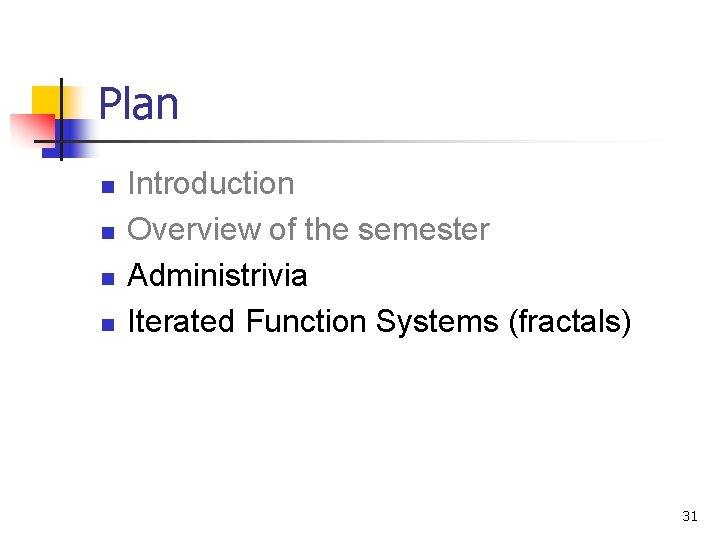Viewport: 720px width, 540px height.
Task: Click the word "the" in the second bullet
Action: [326, 230]
